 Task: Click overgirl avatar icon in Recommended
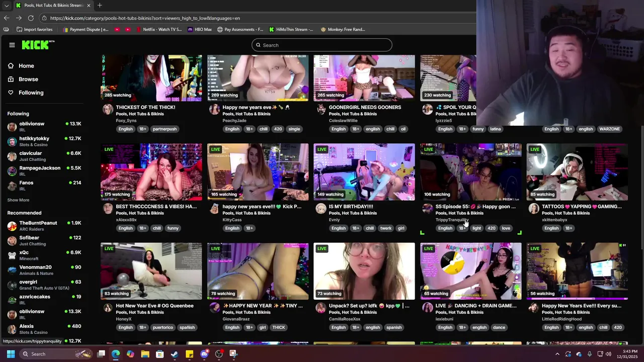click(x=12, y=285)
